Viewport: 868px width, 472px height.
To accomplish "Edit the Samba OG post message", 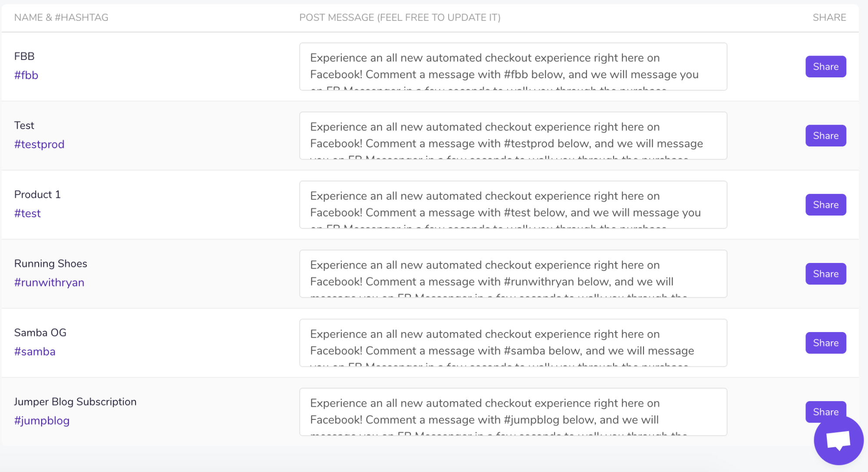I will pyautogui.click(x=513, y=343).
